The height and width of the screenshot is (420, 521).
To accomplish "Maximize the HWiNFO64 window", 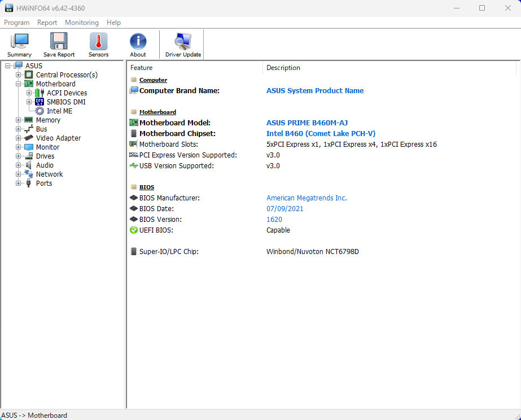I will [x=482, y=8].
